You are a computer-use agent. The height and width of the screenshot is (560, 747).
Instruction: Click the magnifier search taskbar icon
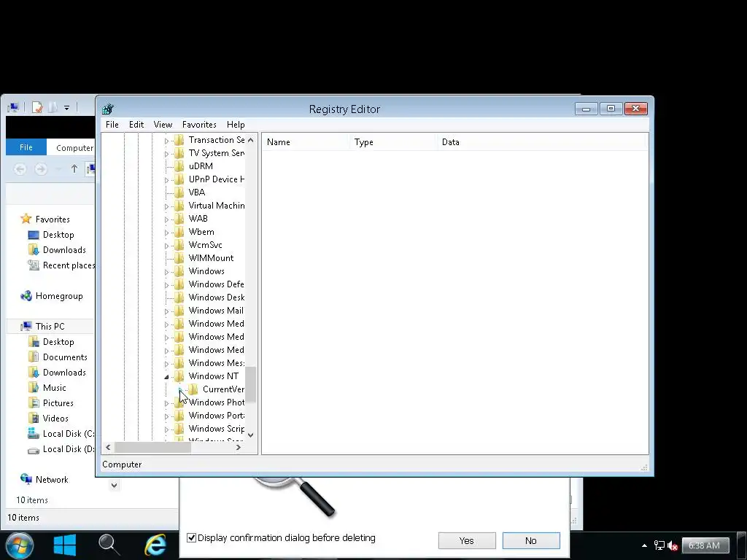(x=109, y=545)
